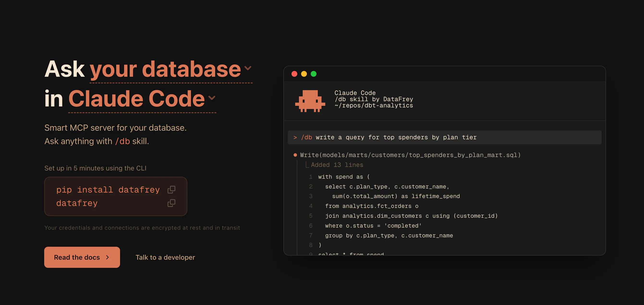644x305 pixels.
Task: Click the orange bullet beside Write(...) line
Action: (295, 155)
